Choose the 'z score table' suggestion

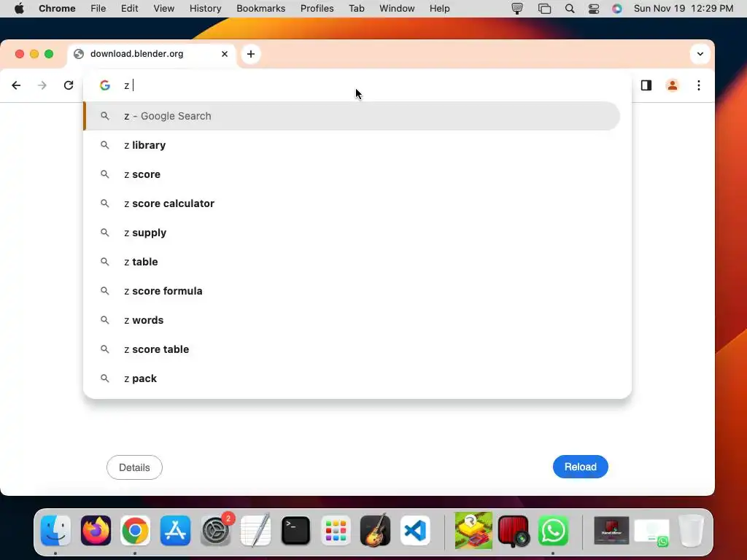click(352, 349)
